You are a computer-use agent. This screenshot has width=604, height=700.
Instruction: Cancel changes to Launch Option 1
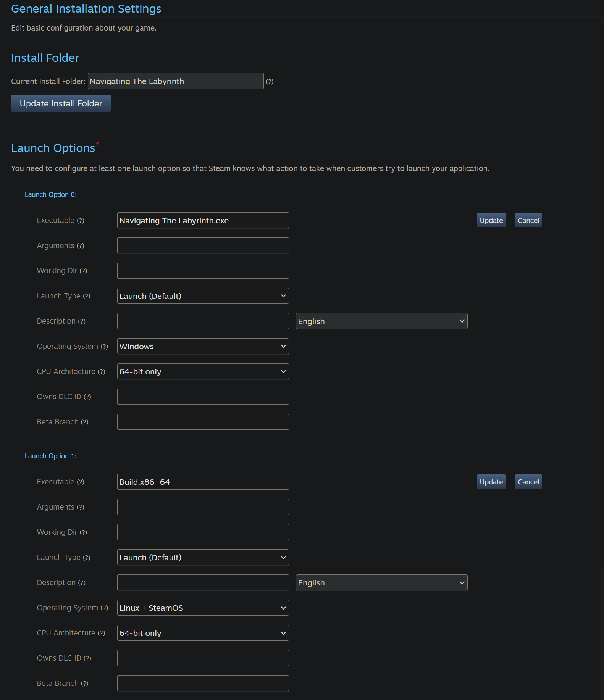(x=528, y=482)
